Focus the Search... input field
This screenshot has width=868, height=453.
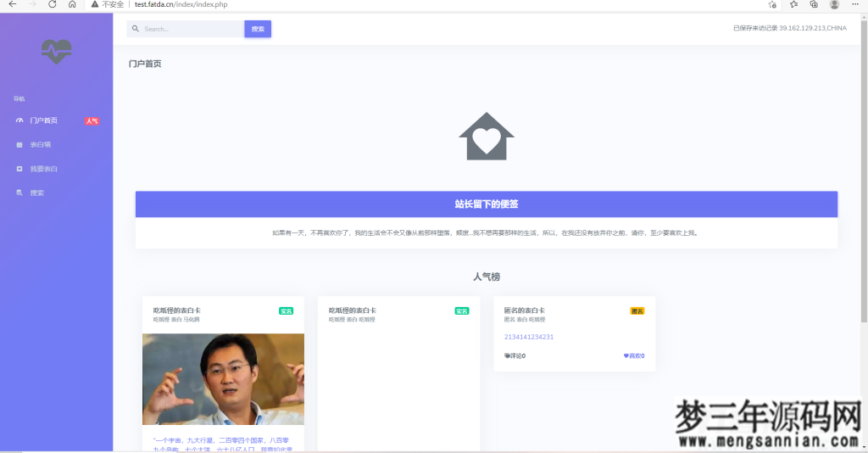click(x=186, y=29)
